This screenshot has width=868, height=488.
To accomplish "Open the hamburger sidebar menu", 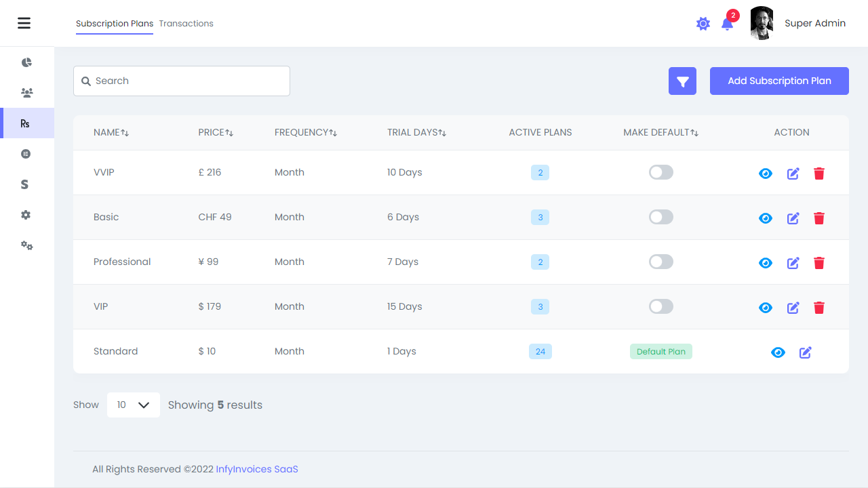I will pyautogui.click(x=24, y=23).
